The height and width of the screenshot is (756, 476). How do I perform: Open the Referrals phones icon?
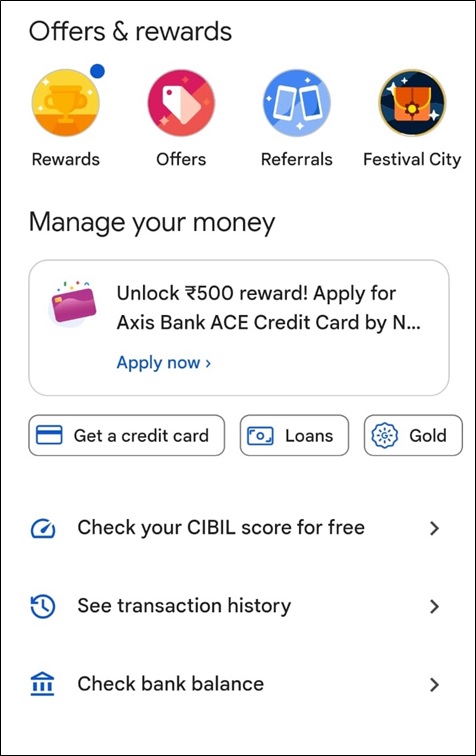point(297,103)
